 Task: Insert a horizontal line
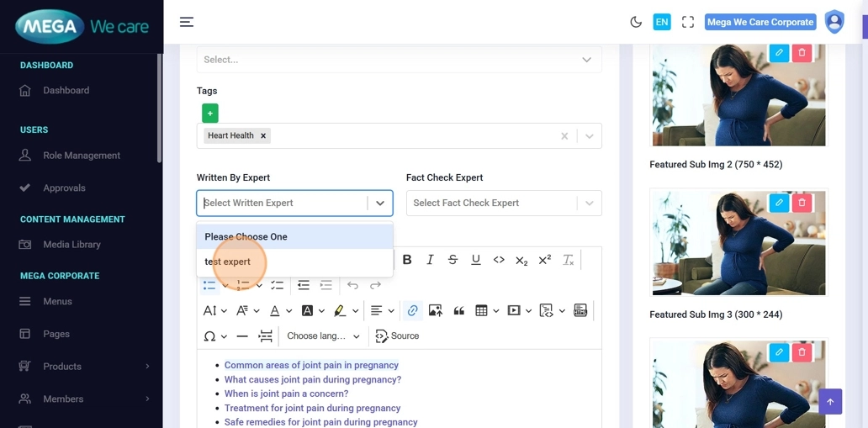242,336
